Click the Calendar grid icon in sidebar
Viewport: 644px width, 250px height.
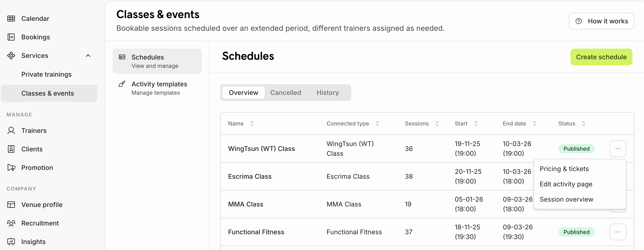11,19
